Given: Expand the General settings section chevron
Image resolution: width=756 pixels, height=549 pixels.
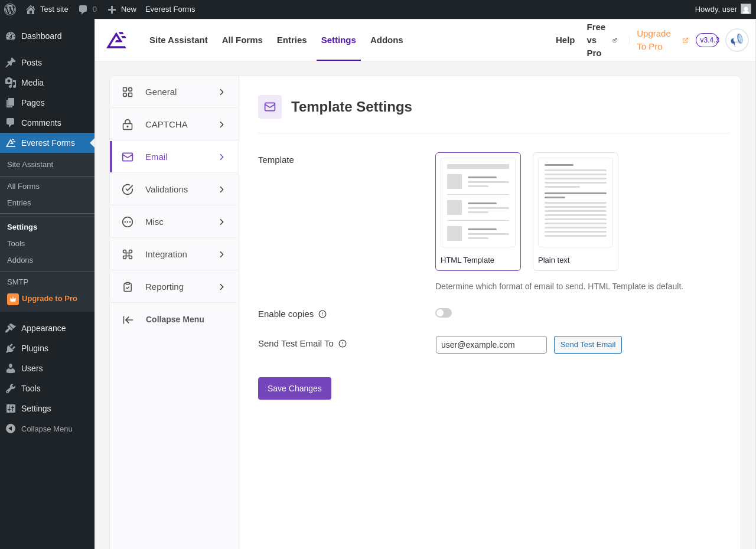Looking at the screenshot, I should tap(221, 92).
